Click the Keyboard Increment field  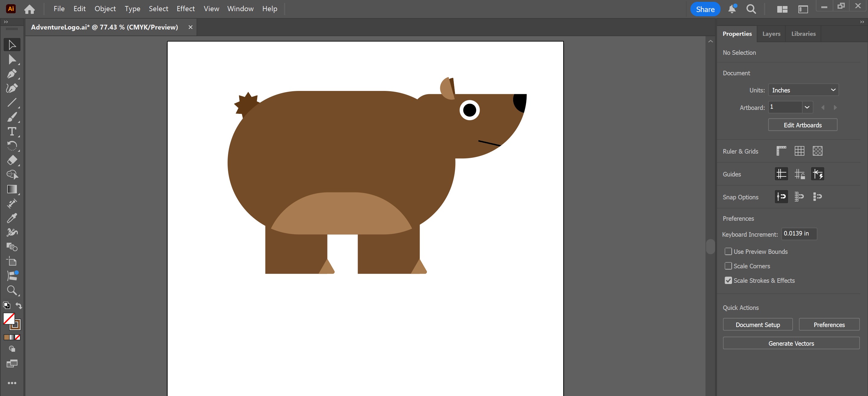(799, 233)
